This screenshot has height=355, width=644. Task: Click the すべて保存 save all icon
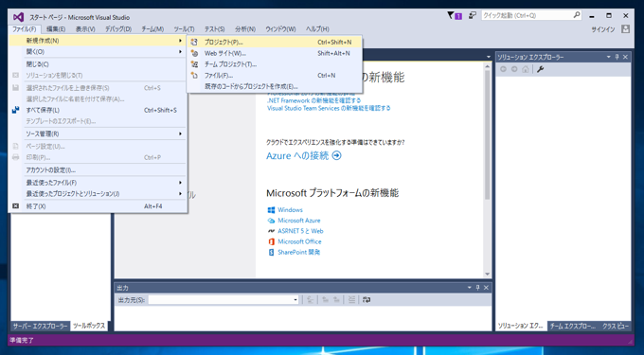tap(15, 110)
